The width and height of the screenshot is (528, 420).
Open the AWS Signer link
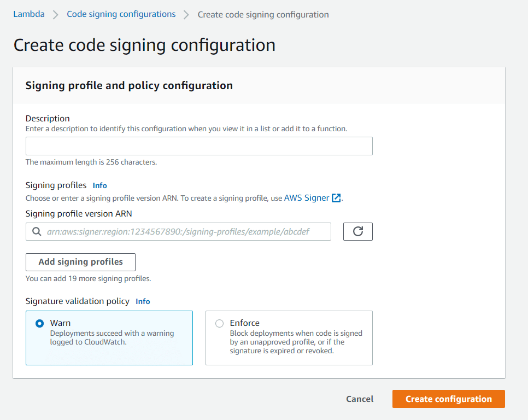pos(307,198)
